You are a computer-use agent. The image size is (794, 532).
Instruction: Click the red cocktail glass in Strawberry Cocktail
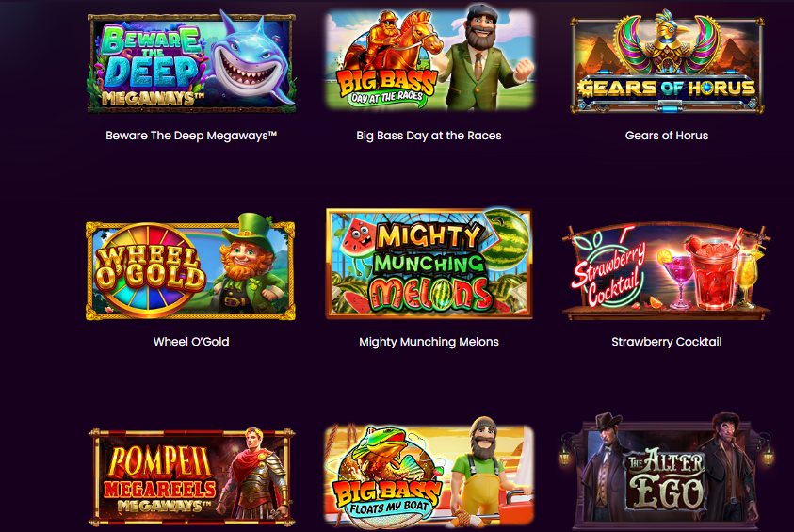pyautogui.click(x=714, y=271)
